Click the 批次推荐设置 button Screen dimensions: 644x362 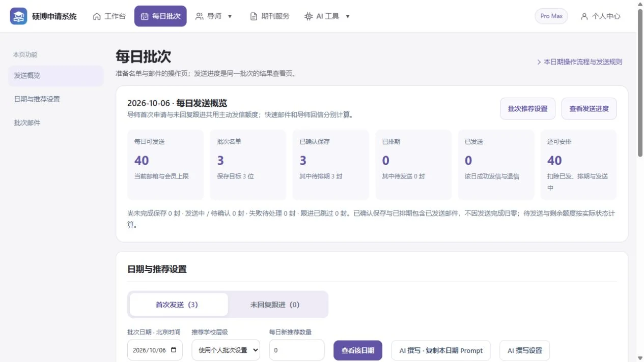[x=527, y=109]
